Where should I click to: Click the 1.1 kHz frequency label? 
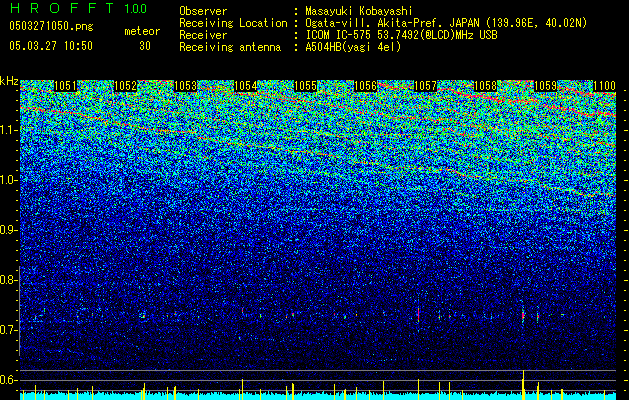pos(8,130)
